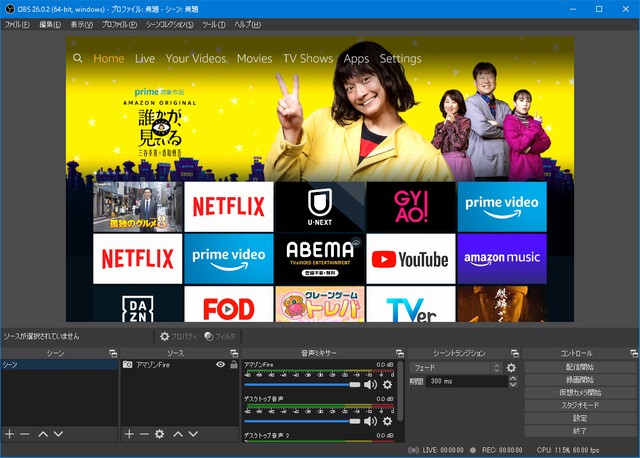This screenshot has width=640, height=458.
Task: Click the 期間 300 ms input field
Action: pos(467,381)
